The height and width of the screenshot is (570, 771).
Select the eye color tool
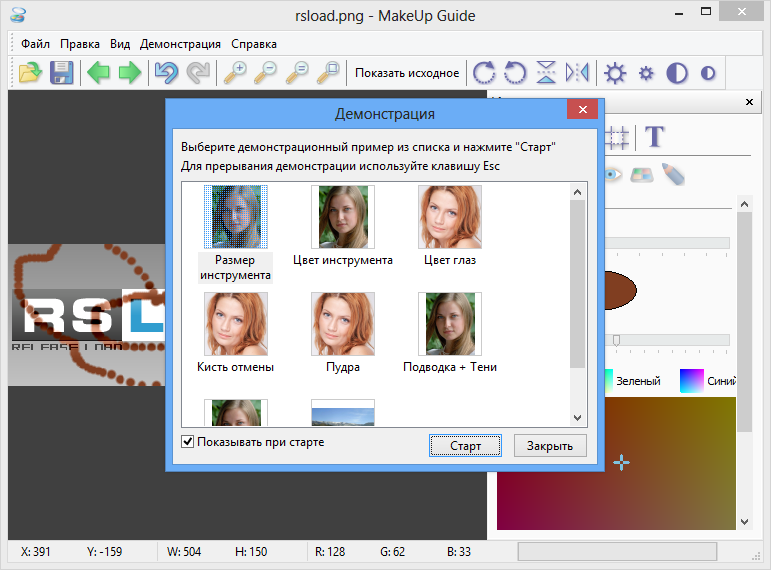click(x=613, y=175)
